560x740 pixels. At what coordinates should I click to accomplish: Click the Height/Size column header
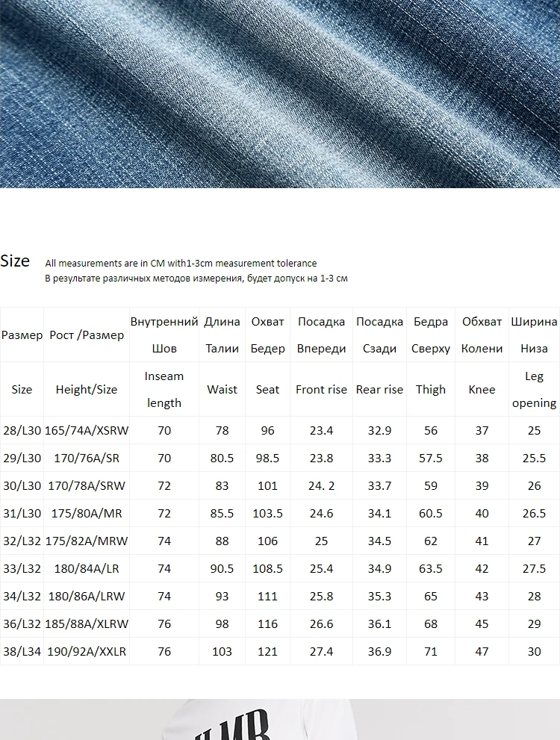coord(87,389)
